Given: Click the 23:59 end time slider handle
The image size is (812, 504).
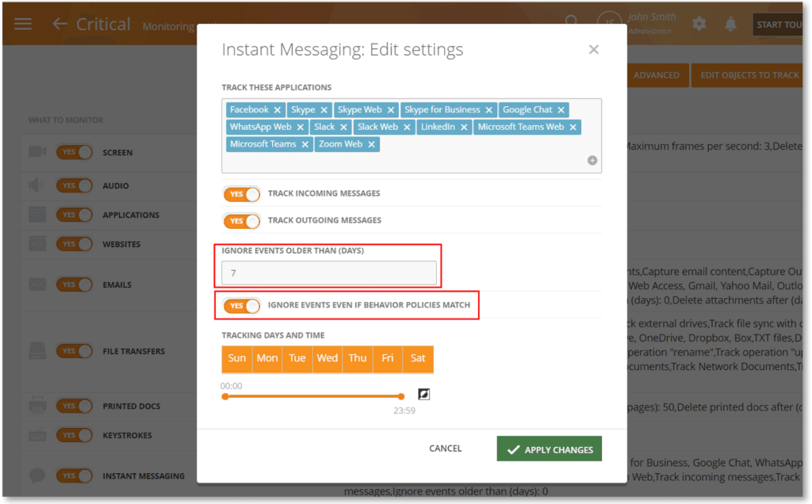Looking at the screenshot, I should click(401, 396).
